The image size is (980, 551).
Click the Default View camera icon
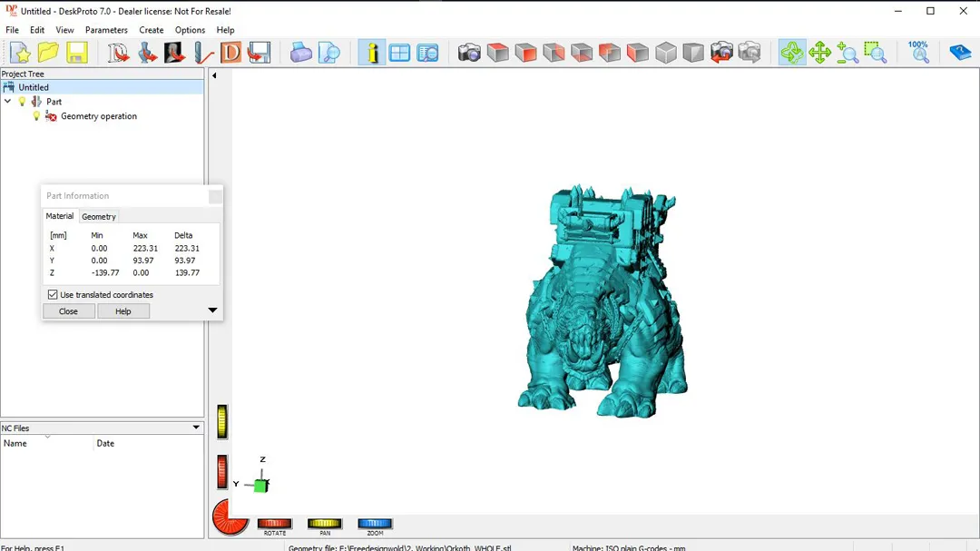click(x=469, y=53)
